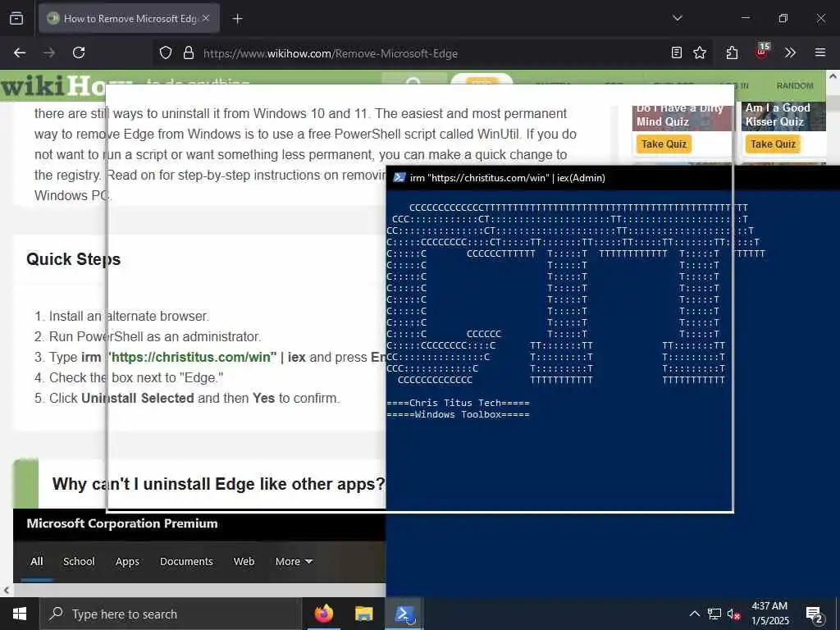
Task: Bookmark this page with the star icon
Action: point(700,52)
